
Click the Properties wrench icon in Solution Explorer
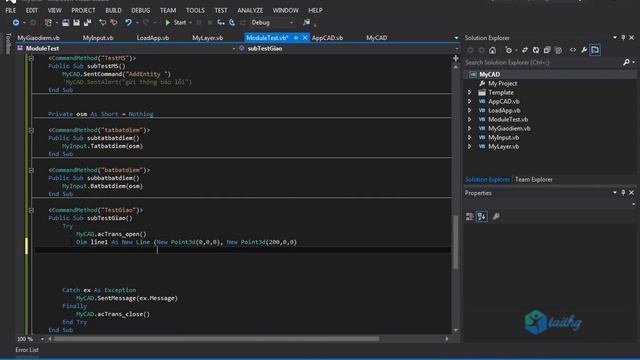tap(584, 50)
